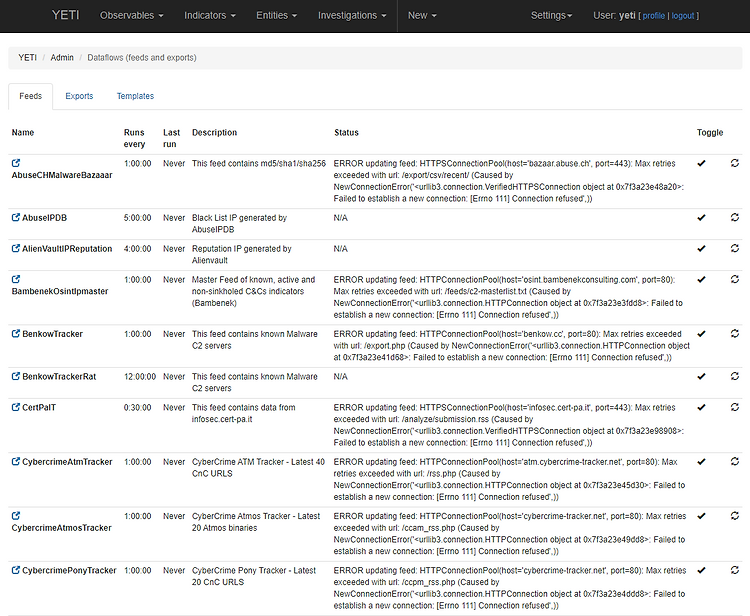Viewport: 750px width, 616px height.
Task: Open the BenkowTracker feed name
Action: (53, 334)
